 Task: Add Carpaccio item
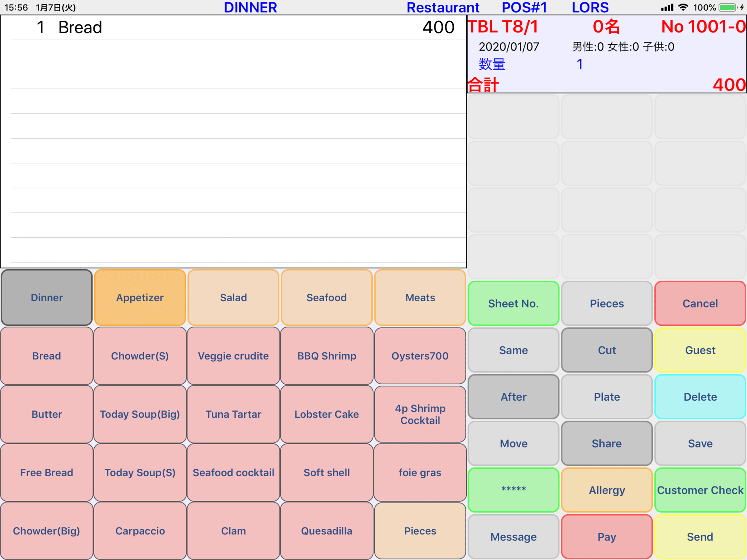[140, 531]
